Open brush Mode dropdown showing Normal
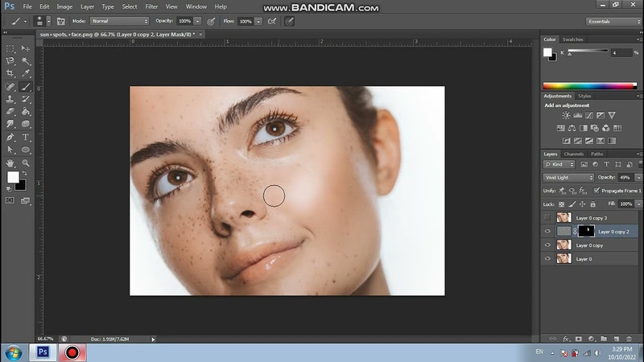 point(119,21)
